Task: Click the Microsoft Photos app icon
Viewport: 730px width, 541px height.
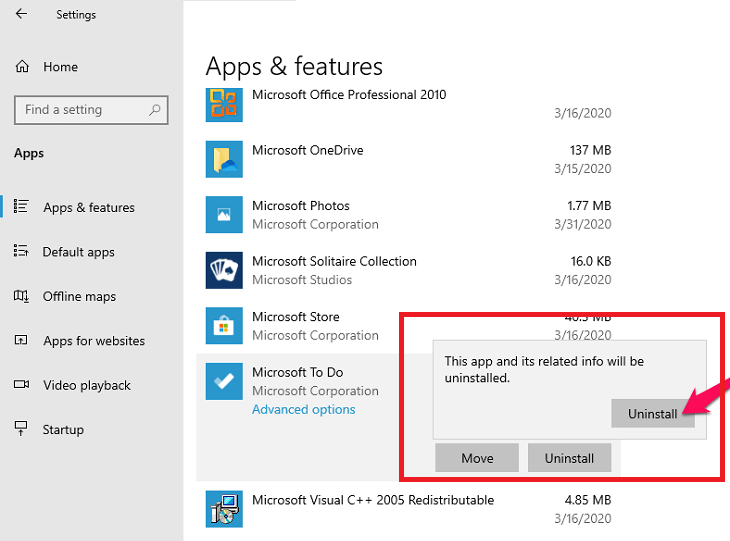Action: (224, 215)
